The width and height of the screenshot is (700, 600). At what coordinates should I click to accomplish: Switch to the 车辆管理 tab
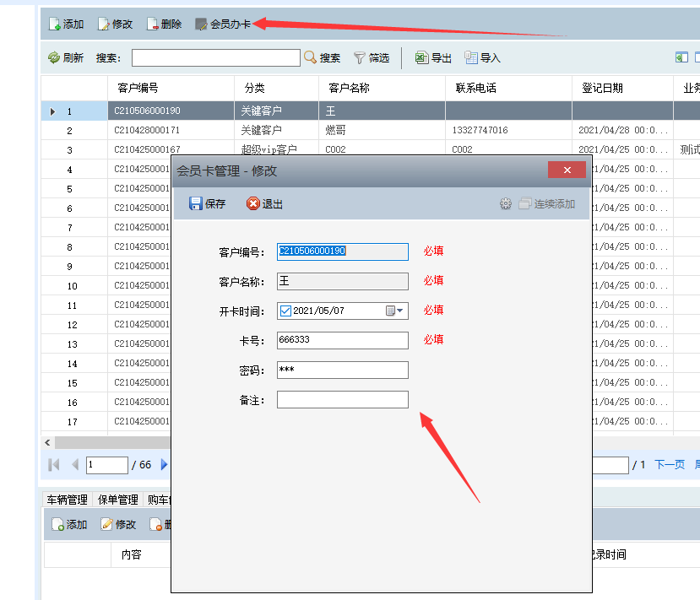click(x=68, y=500)
